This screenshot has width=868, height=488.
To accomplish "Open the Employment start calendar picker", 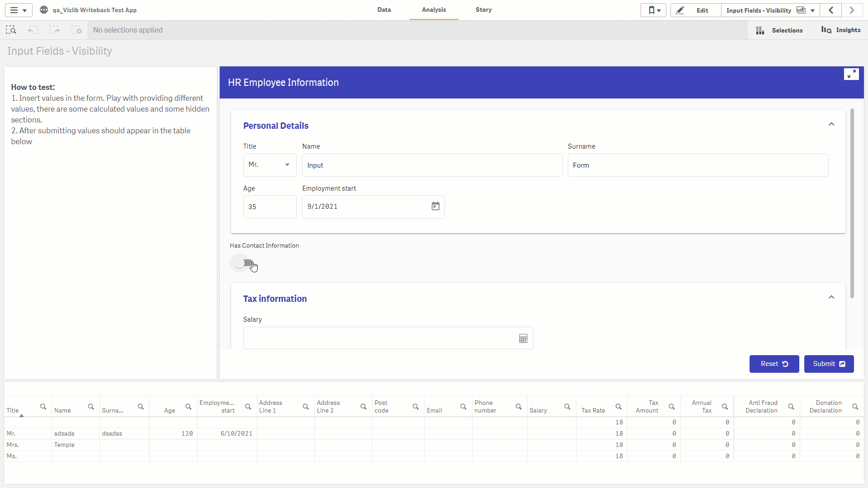I will [x=435, y=206].
